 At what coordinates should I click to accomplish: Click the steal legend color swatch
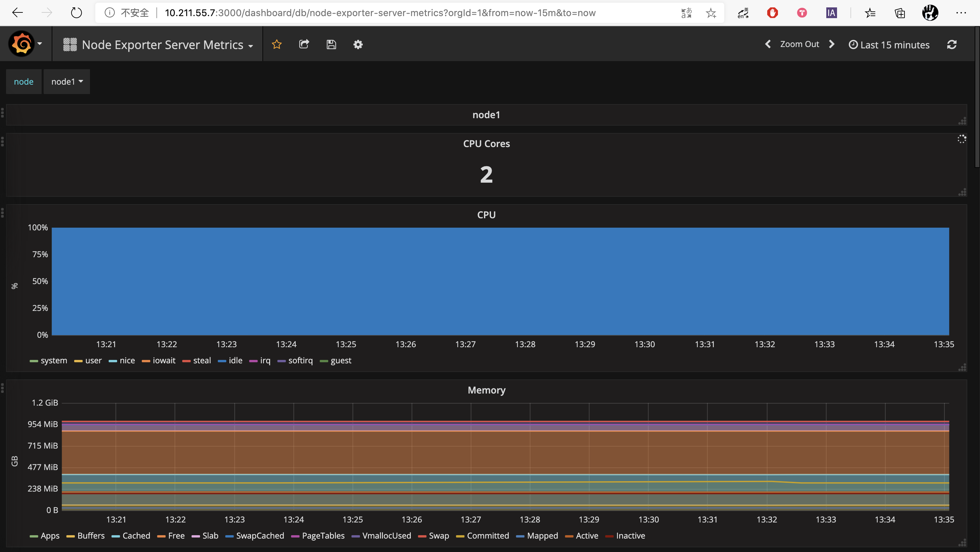[186, 361]
